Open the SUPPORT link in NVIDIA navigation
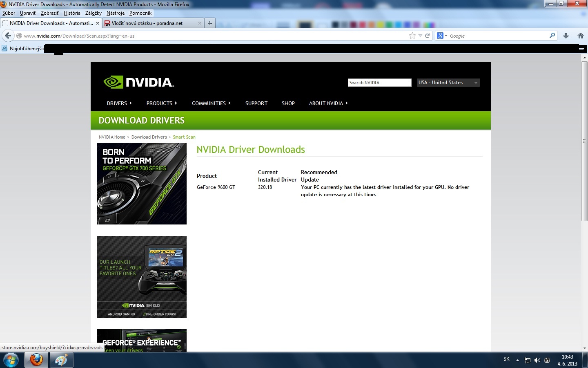Screen dimensions: 588x368 (x=256, y=103)
